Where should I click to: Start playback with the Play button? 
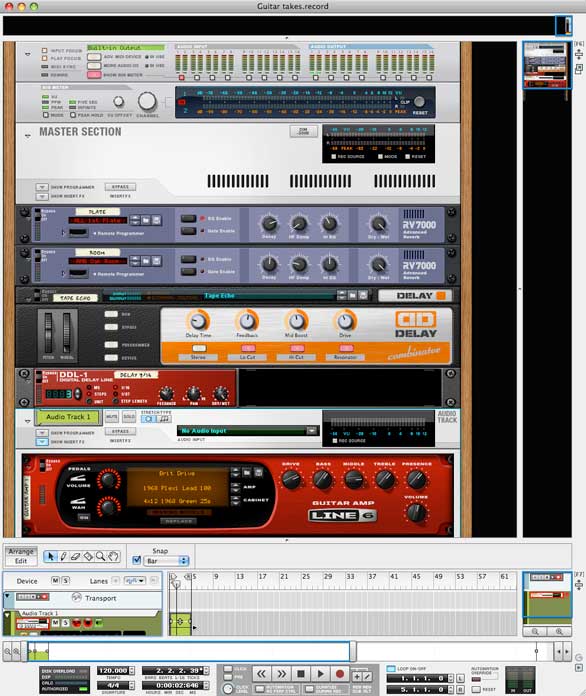point(321,674)
